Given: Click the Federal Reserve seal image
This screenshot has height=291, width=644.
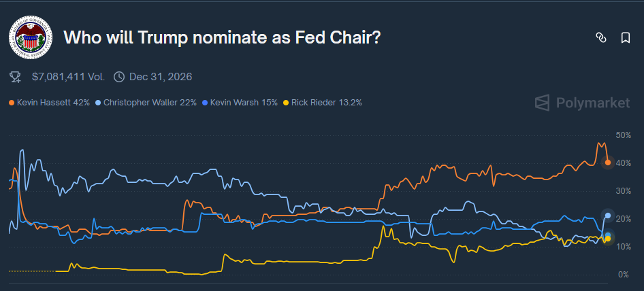Looking at the screenshot, I should pyautogui.click(x=31, y=37).
